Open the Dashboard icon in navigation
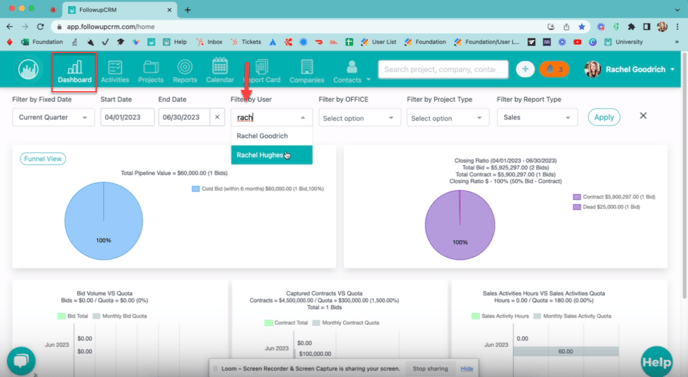Image resolution: width=688 pixels, height=377 pixels. 75,67
